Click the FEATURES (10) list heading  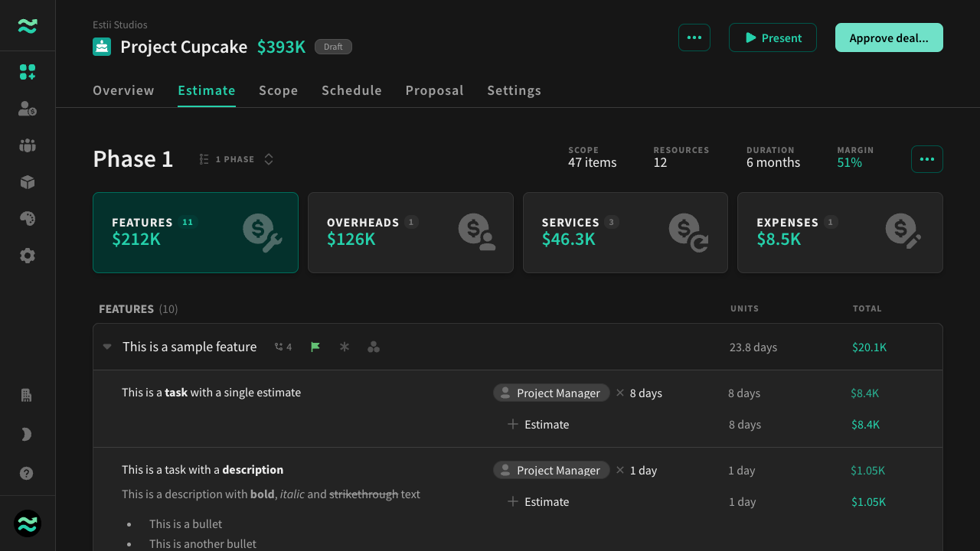coord(139,309)
